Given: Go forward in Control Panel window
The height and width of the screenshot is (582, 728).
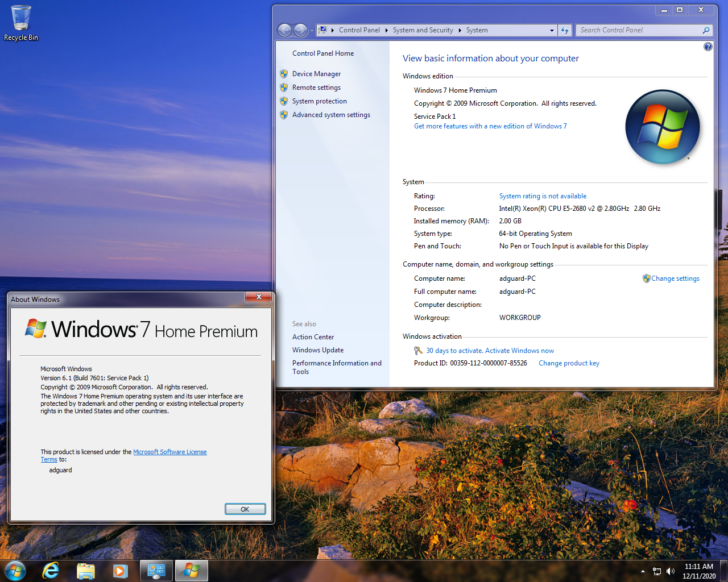Looking at the screenshot, I should [301, 30].
